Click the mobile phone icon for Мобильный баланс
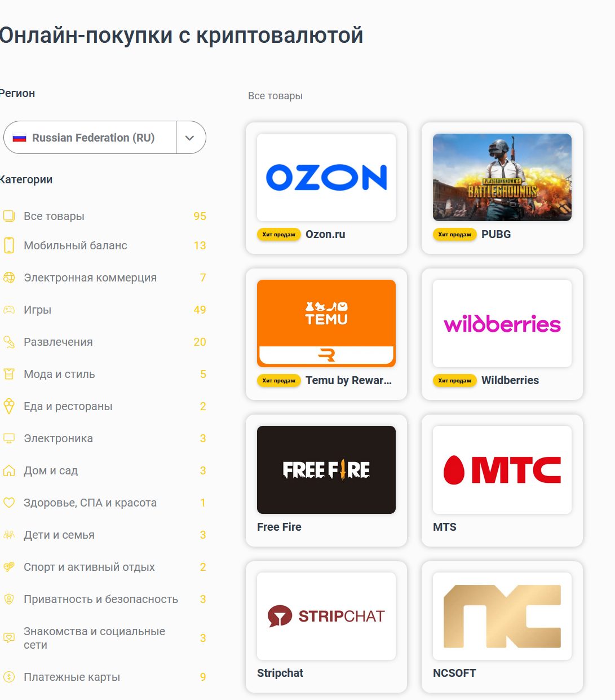The image size is (615, 700). [x=9, y=245]
